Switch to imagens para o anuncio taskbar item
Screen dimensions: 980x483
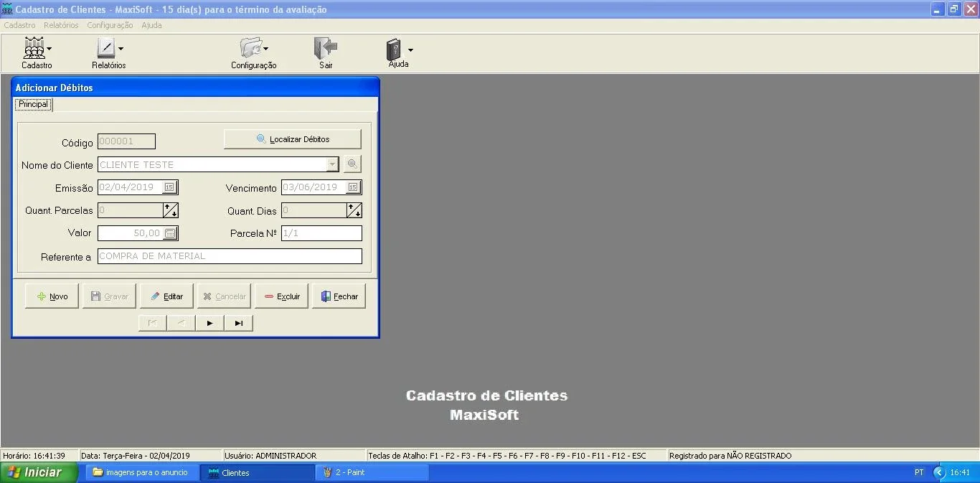pyautogui.click(x=143, y=472)
